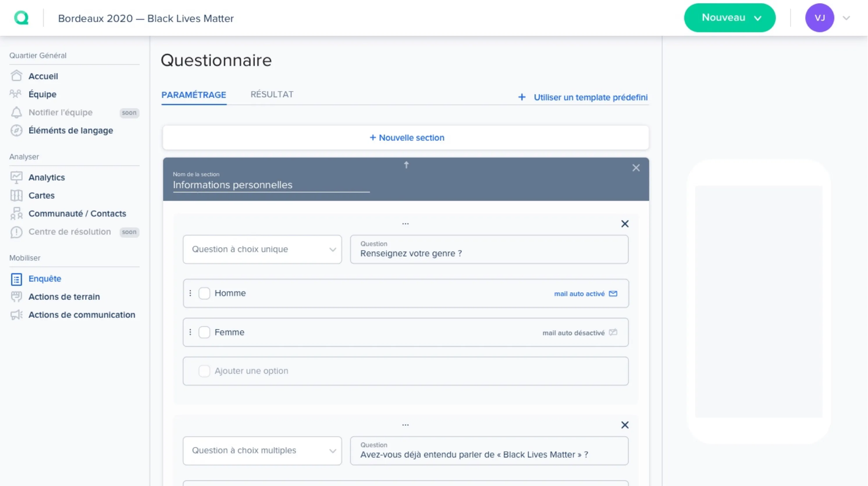
Task: Click the Cartes sidebar icon
Action: [16, 195]
